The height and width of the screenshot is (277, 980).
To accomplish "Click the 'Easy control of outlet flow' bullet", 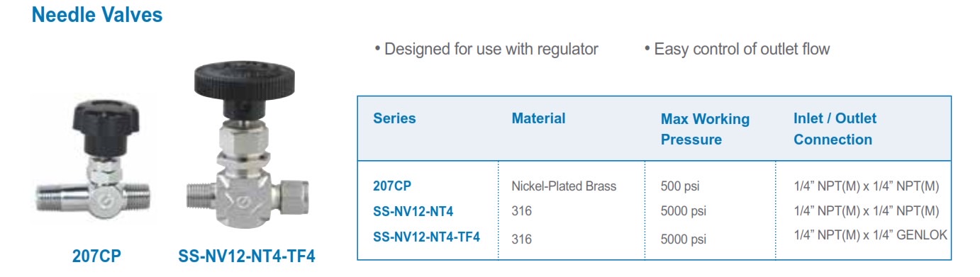I will [737, 49].
